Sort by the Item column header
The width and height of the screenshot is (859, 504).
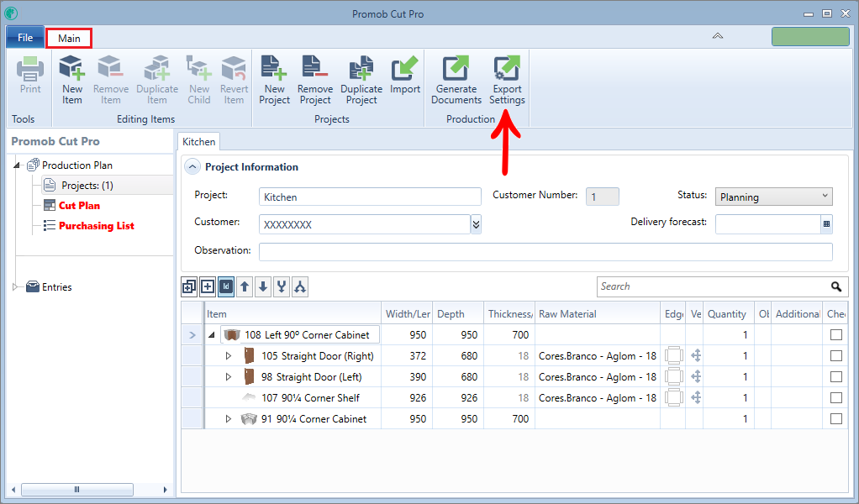293,313
